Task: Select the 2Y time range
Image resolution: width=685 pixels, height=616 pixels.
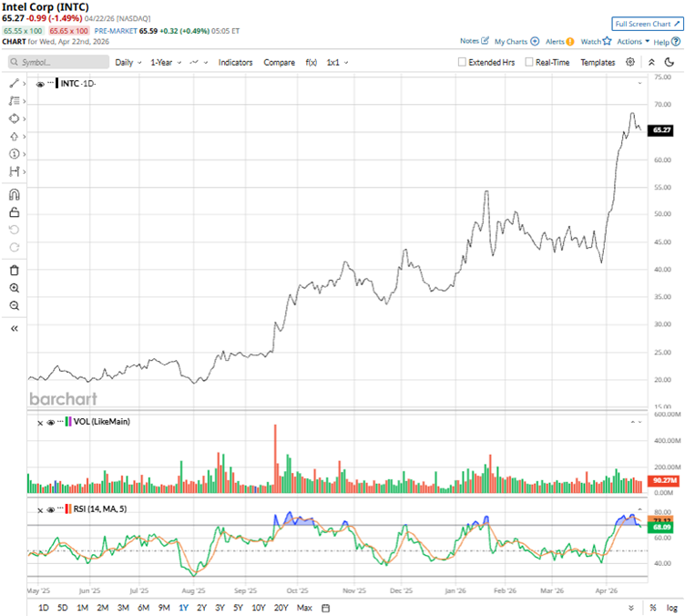Action: coord(201,608)
